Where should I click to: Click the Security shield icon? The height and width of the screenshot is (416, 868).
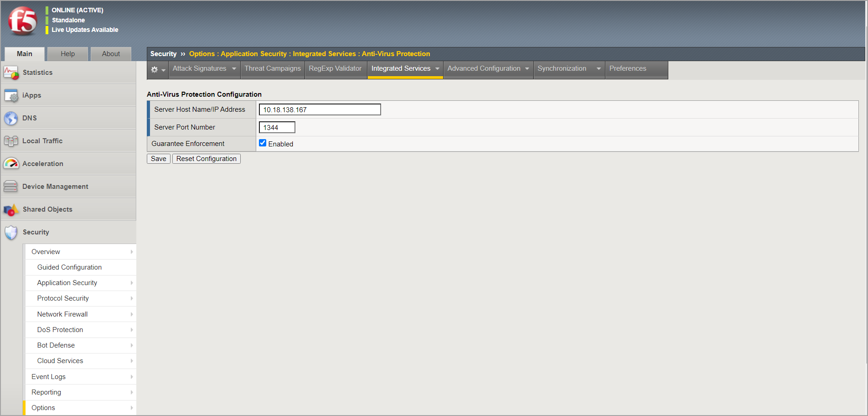tap(11, 232)
